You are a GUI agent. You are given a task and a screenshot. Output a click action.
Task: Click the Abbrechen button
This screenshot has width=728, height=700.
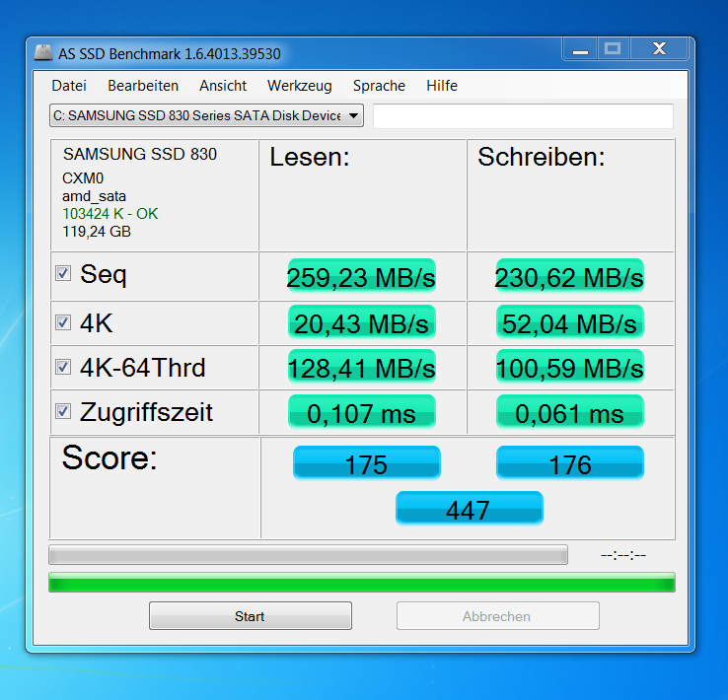[498, 615]
